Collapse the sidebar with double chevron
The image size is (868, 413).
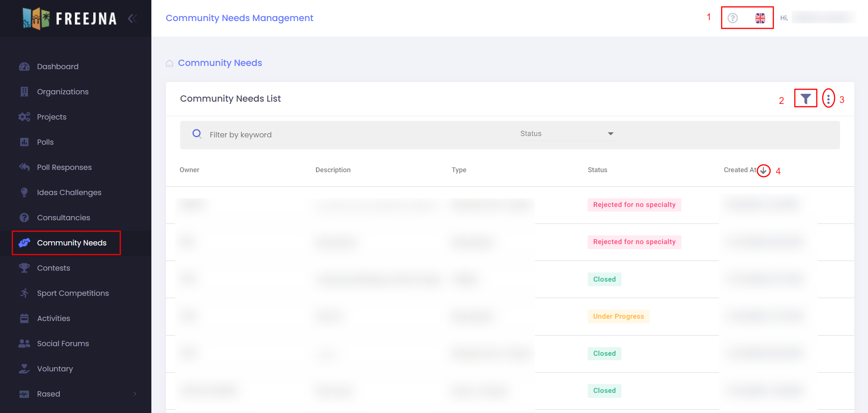(132, 18)
